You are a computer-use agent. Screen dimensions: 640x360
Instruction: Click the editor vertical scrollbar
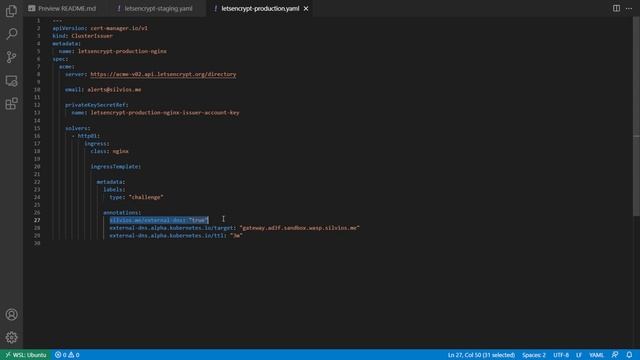[636, 116]
